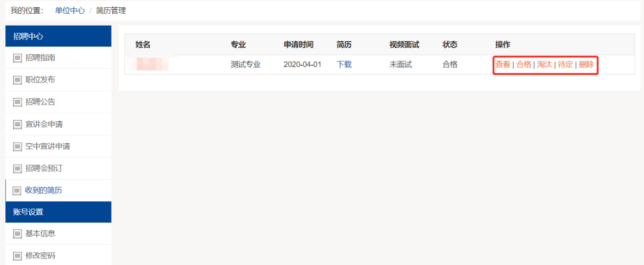
Task: Download the applicant's resume via 下载
Action: click(x=344, y=64)
